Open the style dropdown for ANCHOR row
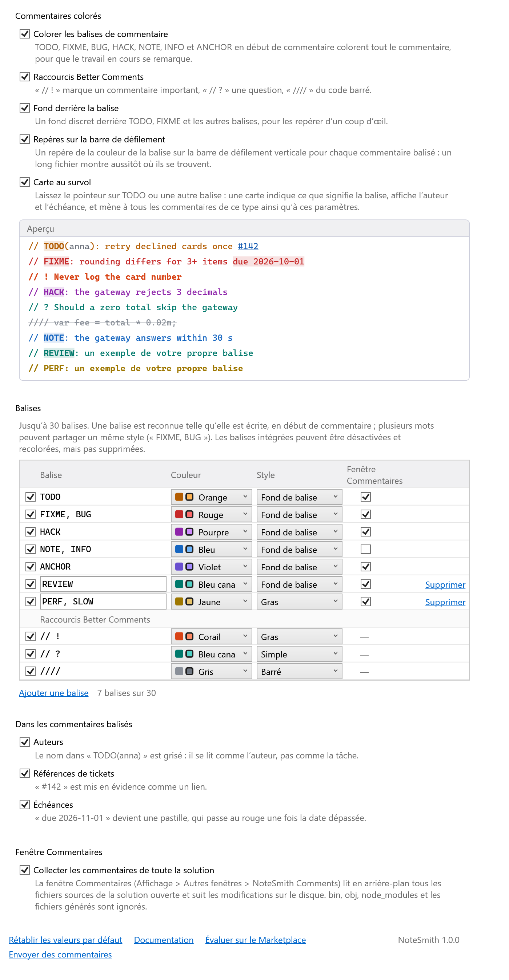 click(299, 567)
